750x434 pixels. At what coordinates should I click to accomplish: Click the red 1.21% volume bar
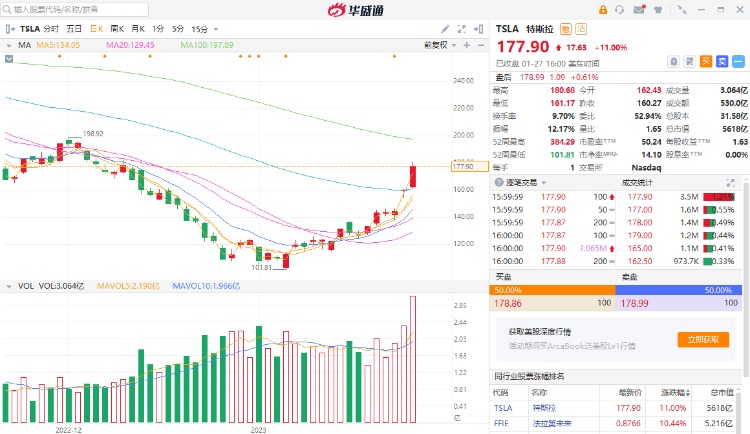coord(719,197)
